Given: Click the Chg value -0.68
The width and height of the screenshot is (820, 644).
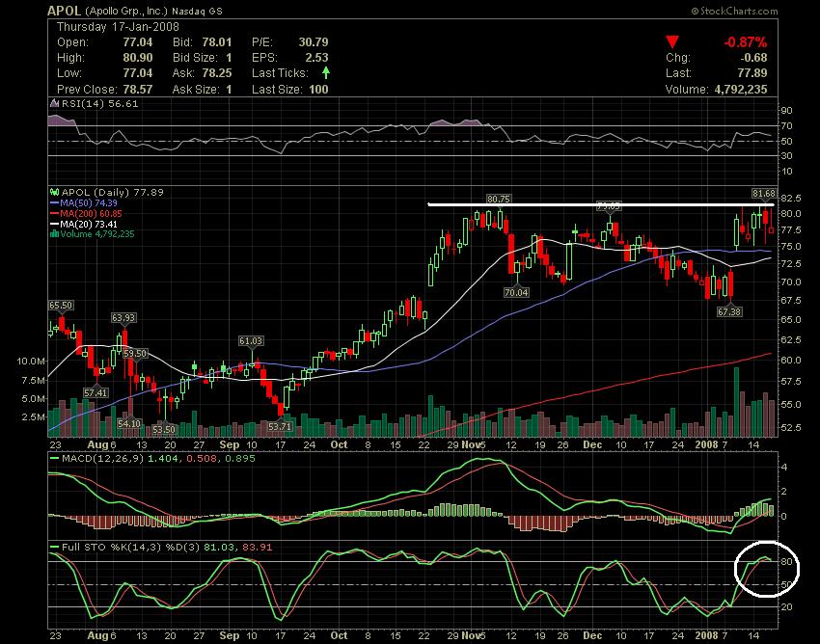Looking at the screenshot, I should pyautogui.click(x=753, y=58).
